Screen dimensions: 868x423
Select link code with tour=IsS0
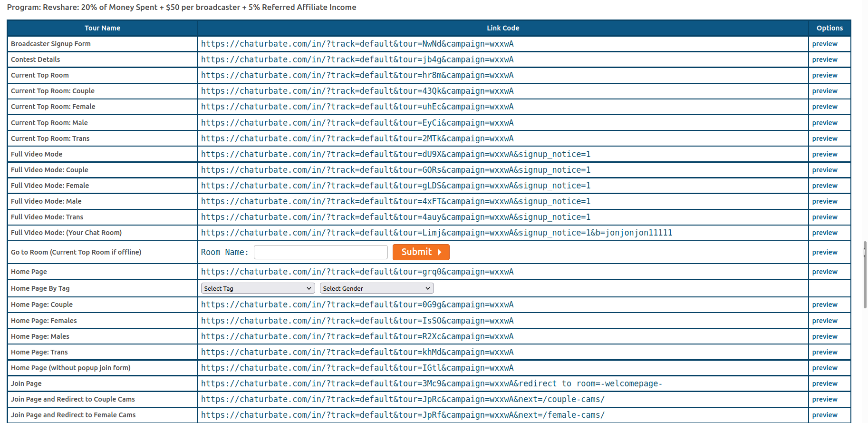[357, 321]
